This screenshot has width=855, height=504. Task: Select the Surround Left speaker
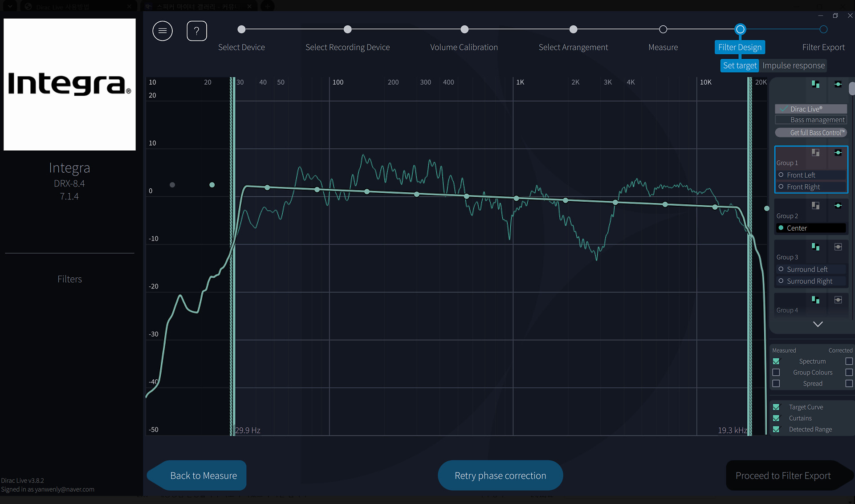click(x=806, y=269)
